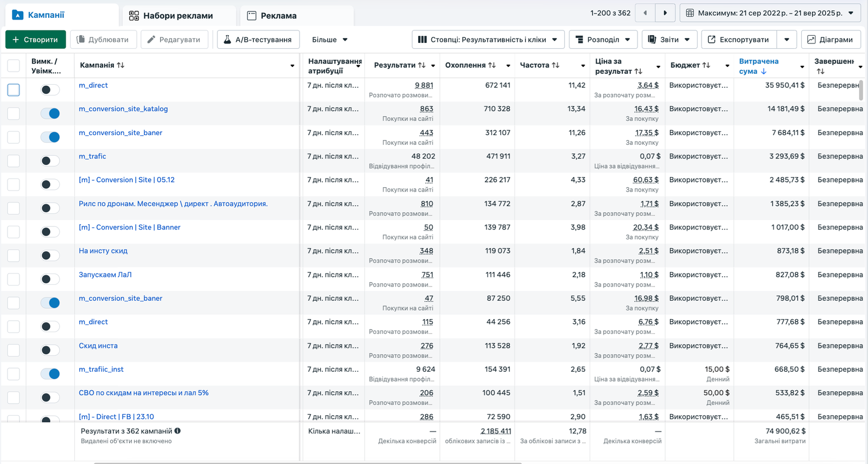Click the previous page arrow icon
Screen dimensions: 868x464
click(645, 13)
